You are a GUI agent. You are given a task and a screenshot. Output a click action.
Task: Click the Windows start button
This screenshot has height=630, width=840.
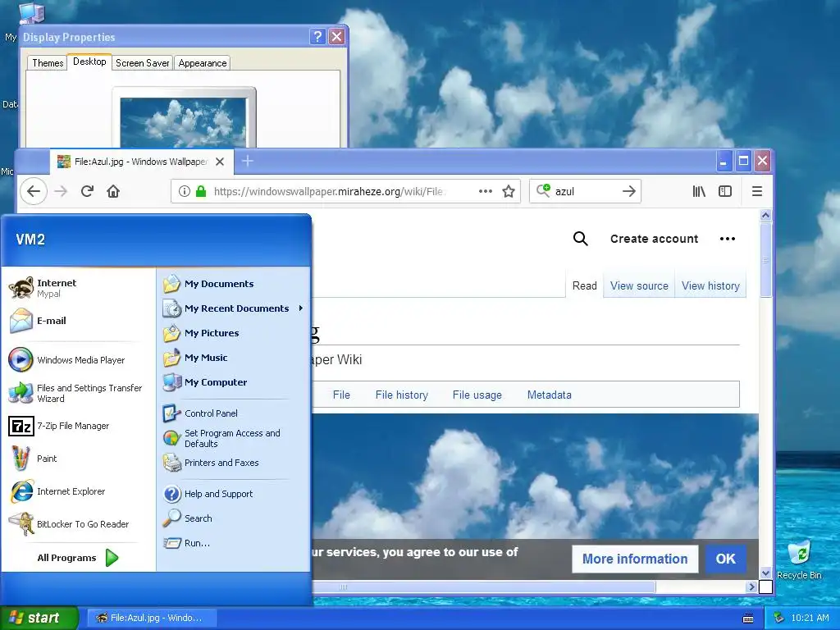tap(39, 618)
